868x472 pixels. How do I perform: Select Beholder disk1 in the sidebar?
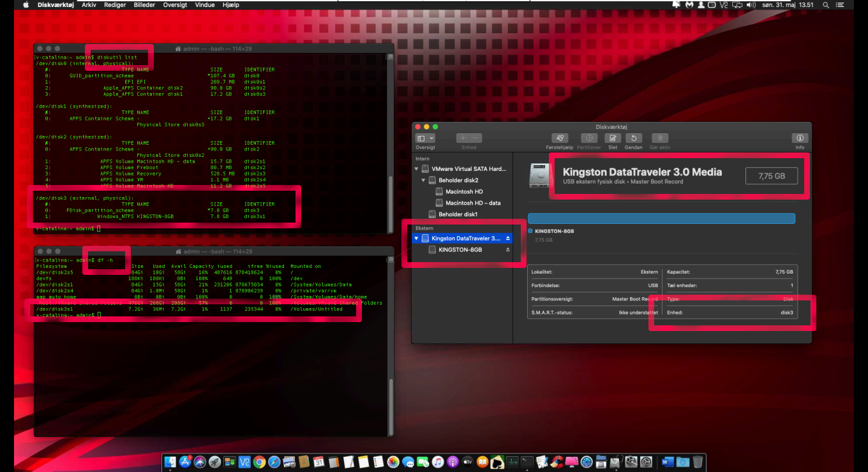458,214
